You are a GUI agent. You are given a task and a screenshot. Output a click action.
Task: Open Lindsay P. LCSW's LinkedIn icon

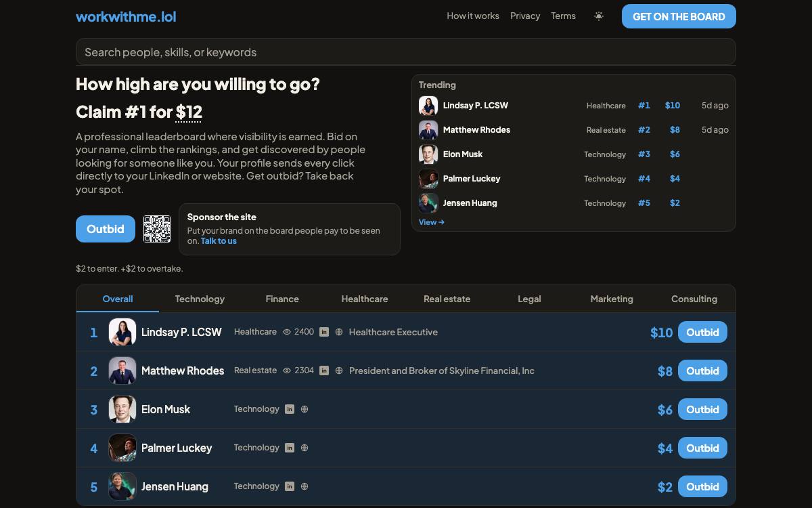[x=324, y=332]
